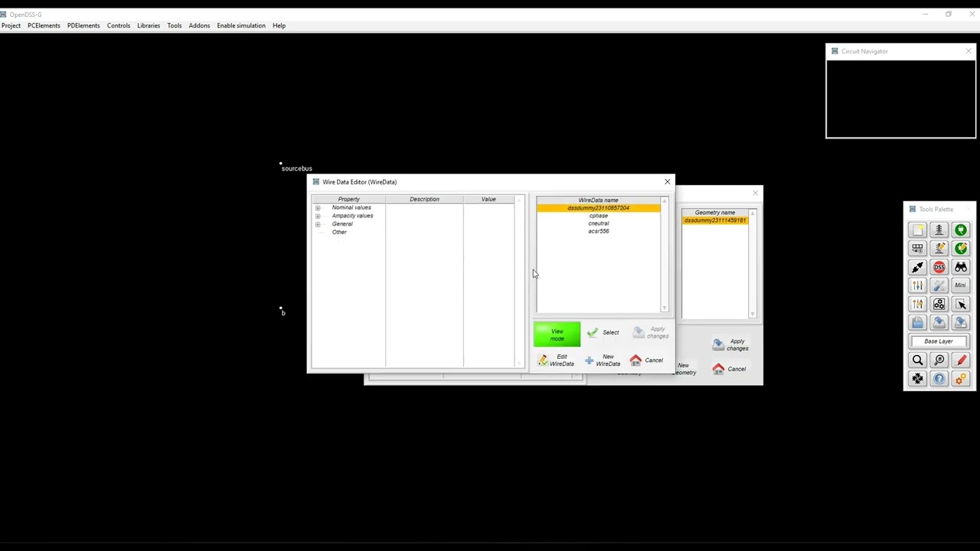Select wire data dssdummy23110857204
Viewport: 980px width, 551px height.
coord(598,208)
